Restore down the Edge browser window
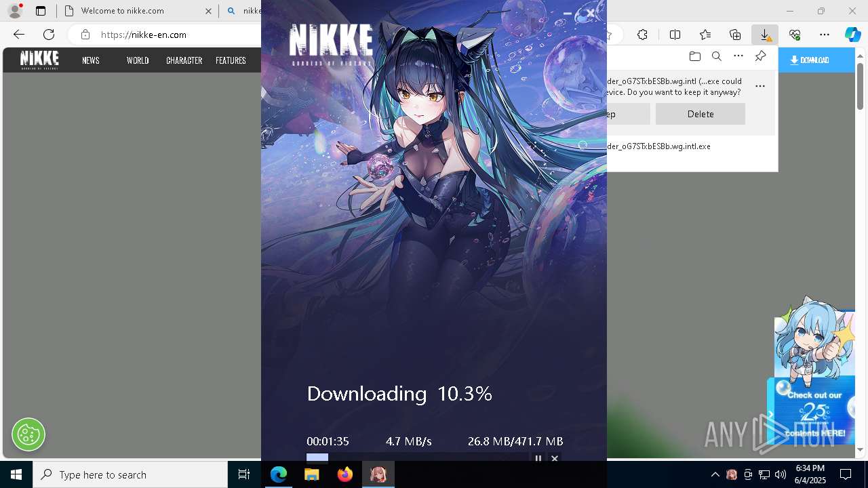868x488 pixels. tap(821, 11)
